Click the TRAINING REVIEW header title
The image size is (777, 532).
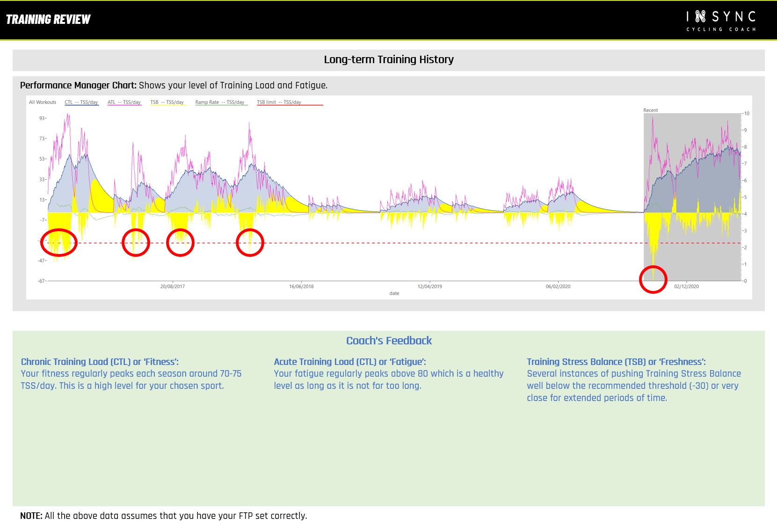48,19
